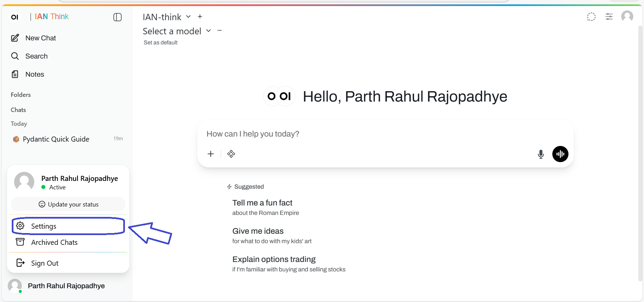Remove second model with minus button

pyautogui.click(x=220, y=31)
